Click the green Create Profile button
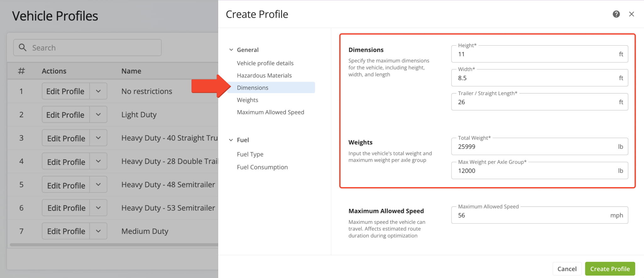Screen dimensions: 644x278 (610, 269)
